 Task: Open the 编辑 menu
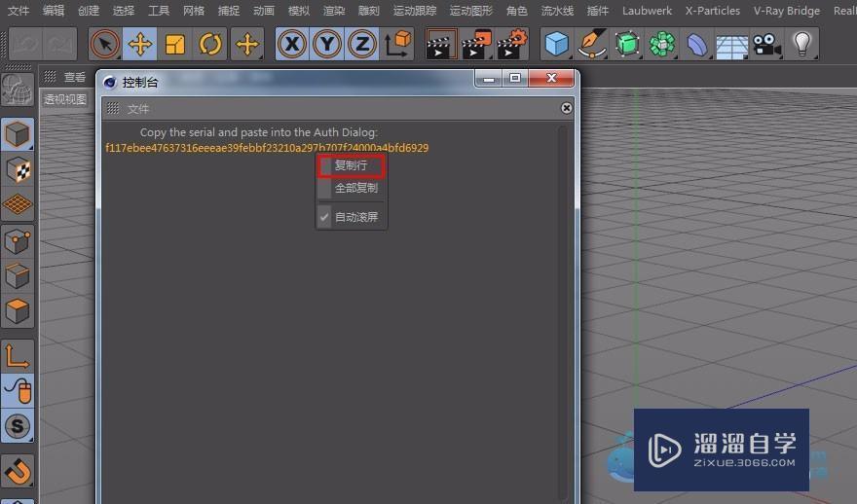(x=53, y=11)
